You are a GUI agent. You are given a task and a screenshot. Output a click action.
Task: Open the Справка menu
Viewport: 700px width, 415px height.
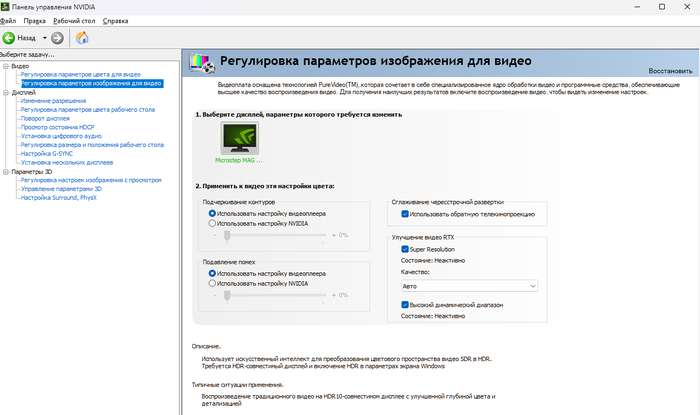(x=116, y=20)
